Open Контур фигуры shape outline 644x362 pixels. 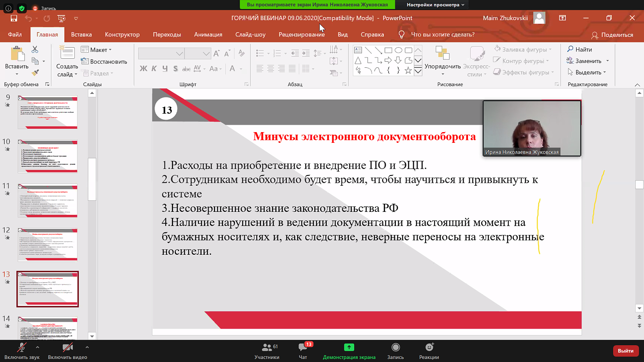tap(521, 61)
